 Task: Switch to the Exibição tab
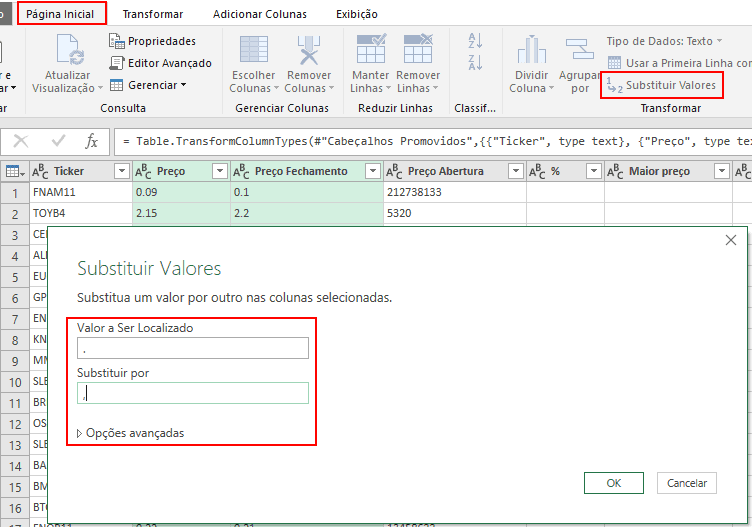coord(356,14)
